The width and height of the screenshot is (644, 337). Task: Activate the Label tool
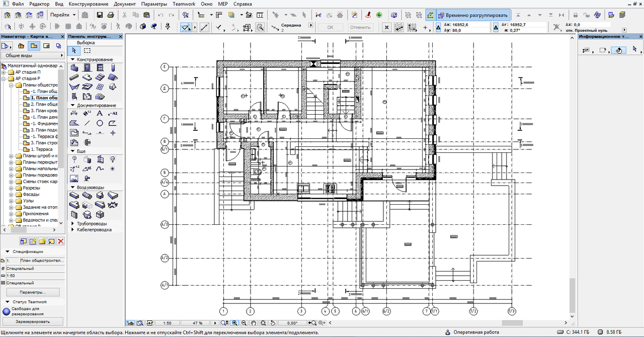pyautogui.click(x=113, y=114)
